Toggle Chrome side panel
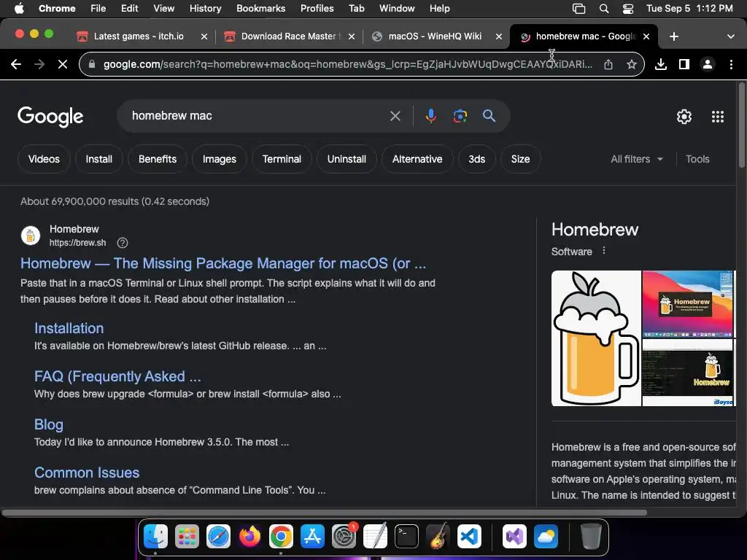This screenshot has width=747, height=560. click(684, 64)
